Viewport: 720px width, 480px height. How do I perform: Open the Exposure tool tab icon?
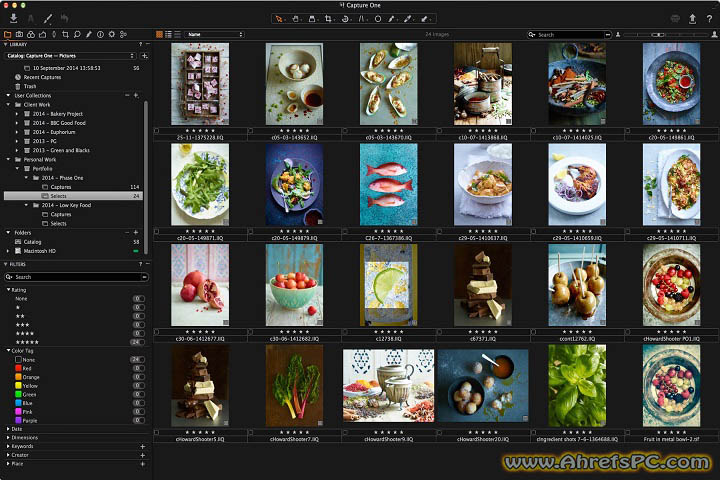coord(42,34)
